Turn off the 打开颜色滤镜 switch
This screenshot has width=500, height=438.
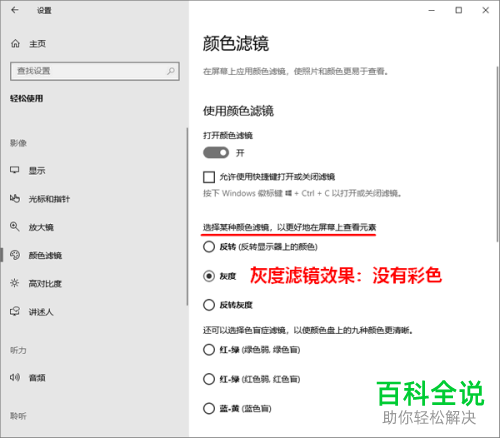[x=216, y=153]
